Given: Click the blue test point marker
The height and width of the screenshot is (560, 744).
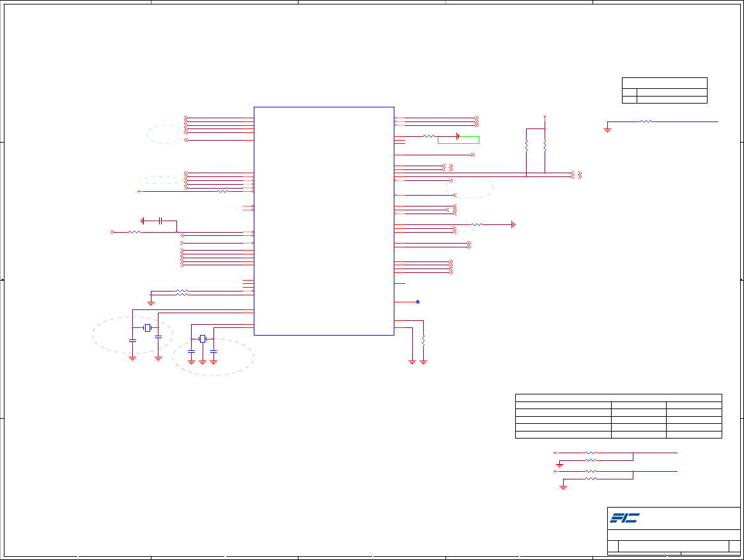Looking at the screenshot, I should pos(418,302).
